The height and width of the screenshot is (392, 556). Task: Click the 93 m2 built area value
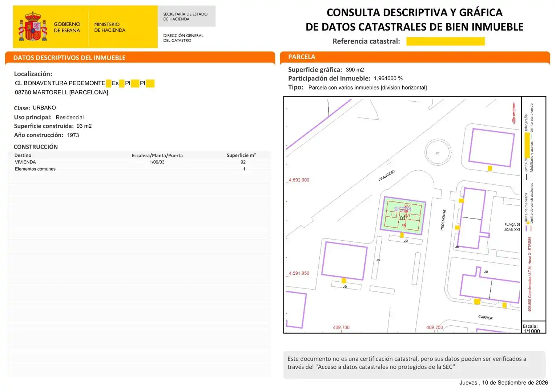[x=84, y=126]
